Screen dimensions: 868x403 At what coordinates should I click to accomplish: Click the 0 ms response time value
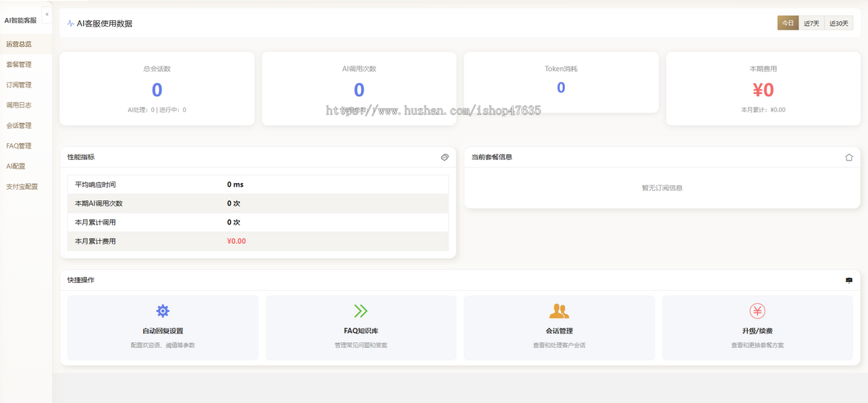click(235, 184)
